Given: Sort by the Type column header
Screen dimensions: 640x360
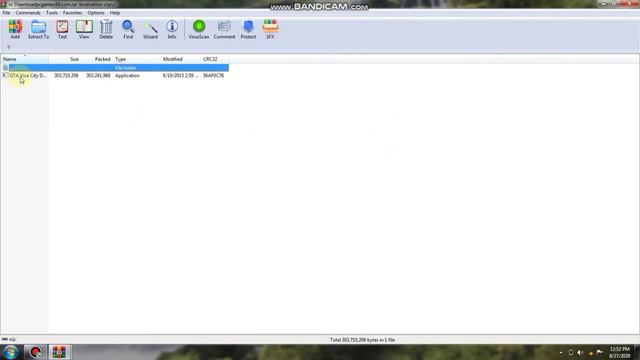Looking at the screenshot, I should coord(136,59).
